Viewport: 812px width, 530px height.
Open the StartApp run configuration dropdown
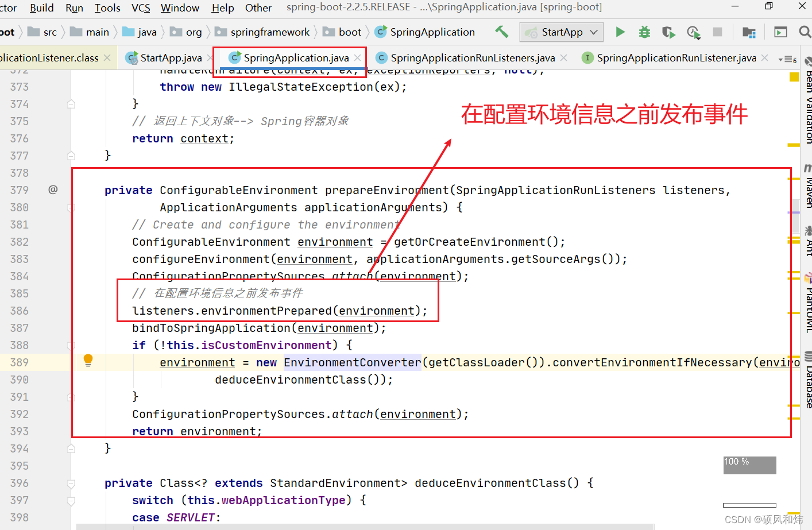(562, 32)
